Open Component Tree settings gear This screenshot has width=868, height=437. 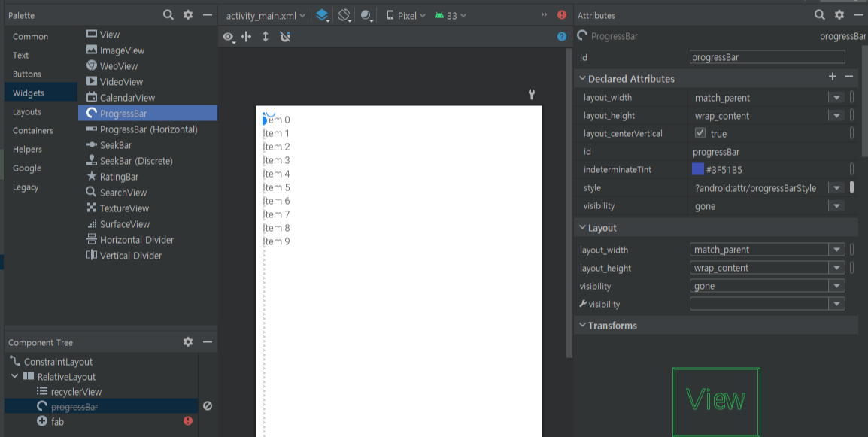(187, 342)
